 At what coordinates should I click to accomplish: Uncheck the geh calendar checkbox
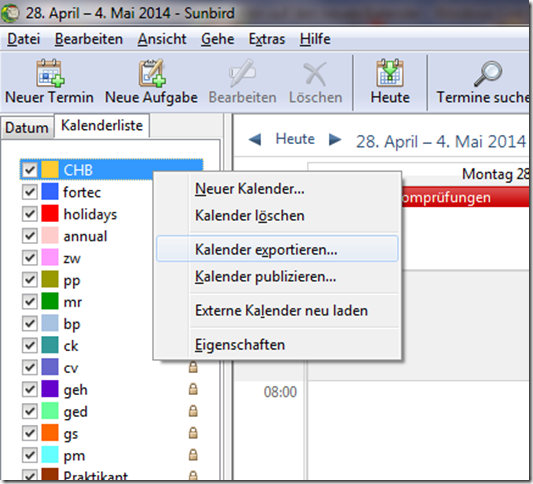click(x=30, y=389)
